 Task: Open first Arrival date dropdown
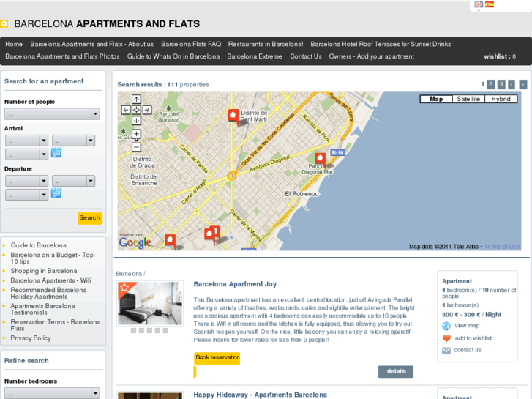pyautogui.click(x=27, y=141)
